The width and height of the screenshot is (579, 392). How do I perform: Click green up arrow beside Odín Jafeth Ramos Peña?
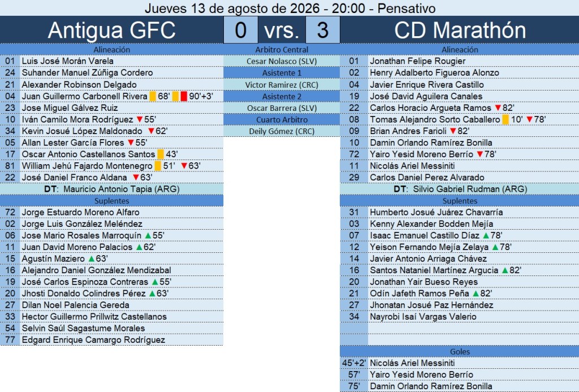coord(476,294)
